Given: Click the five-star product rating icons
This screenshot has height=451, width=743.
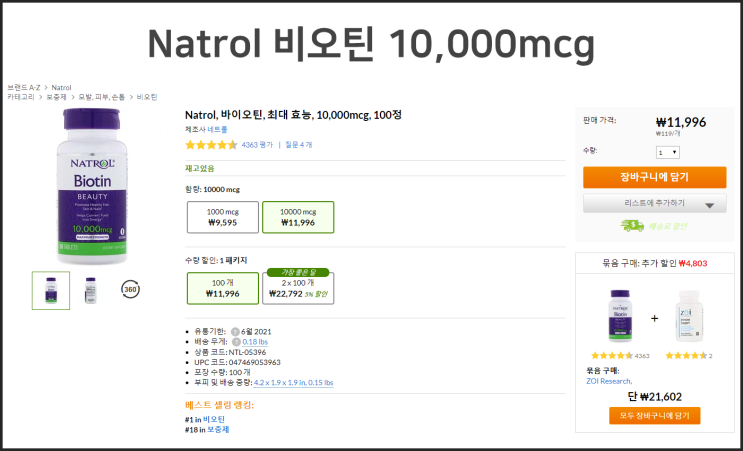Looking at the screenshot, I should point(211,145).
